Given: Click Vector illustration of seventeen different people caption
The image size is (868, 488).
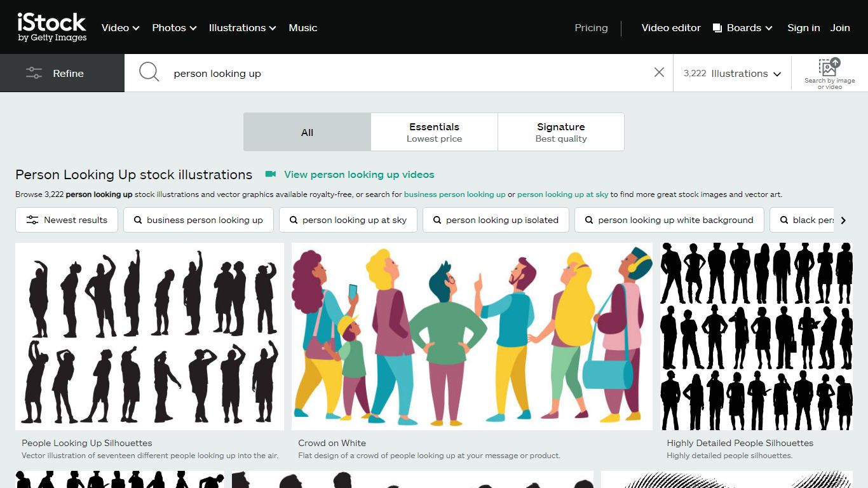Looking at the screenshot, I should point(150,456).
